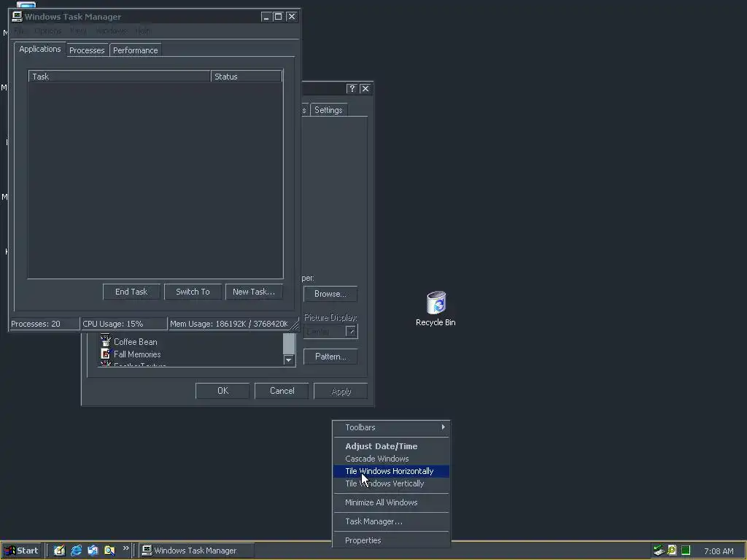
Task: Open the Help menu in Task Manager
Action: (x=144, y=31)
